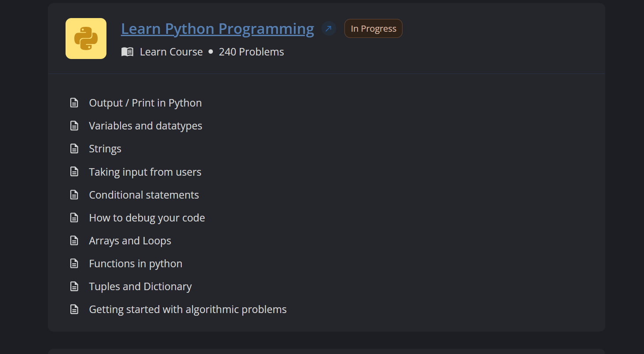Click the document icon beside Conditional statements
644x354 pixels.
(74, 195)
